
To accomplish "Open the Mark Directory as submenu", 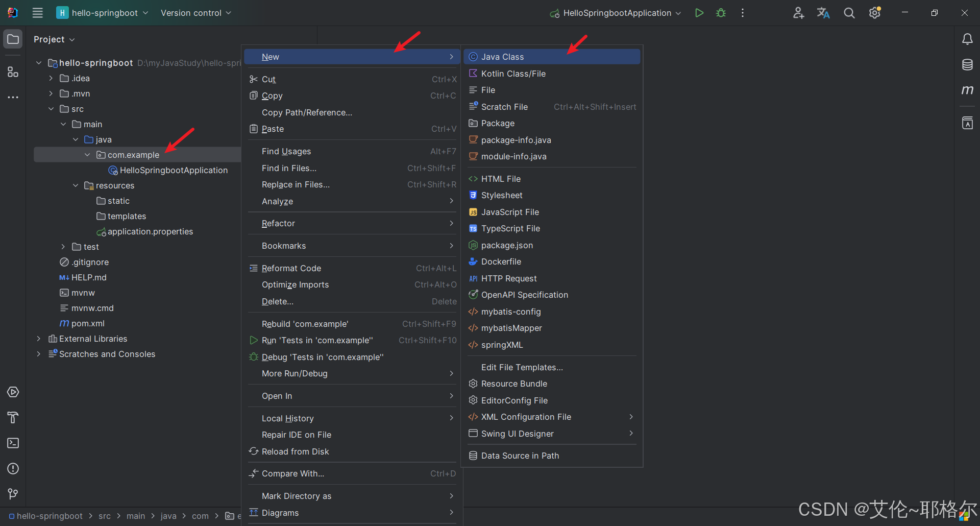I will tap(351, 496).
